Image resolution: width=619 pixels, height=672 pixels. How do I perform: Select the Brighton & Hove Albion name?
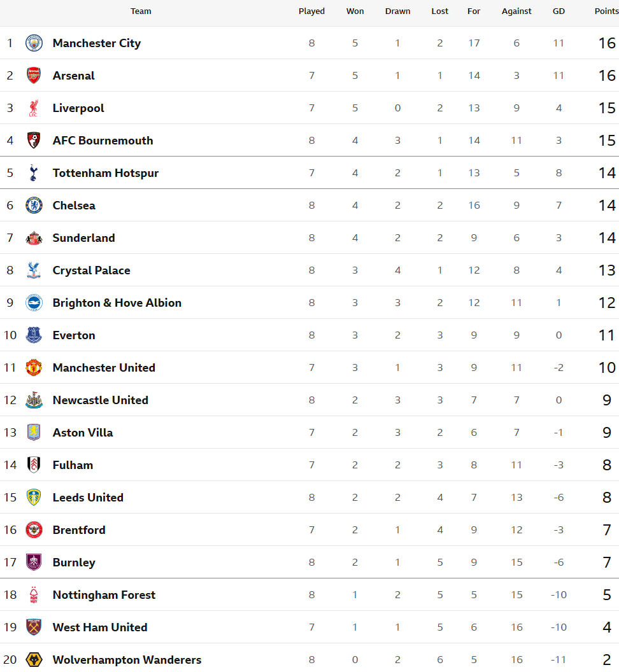[117, 303]
